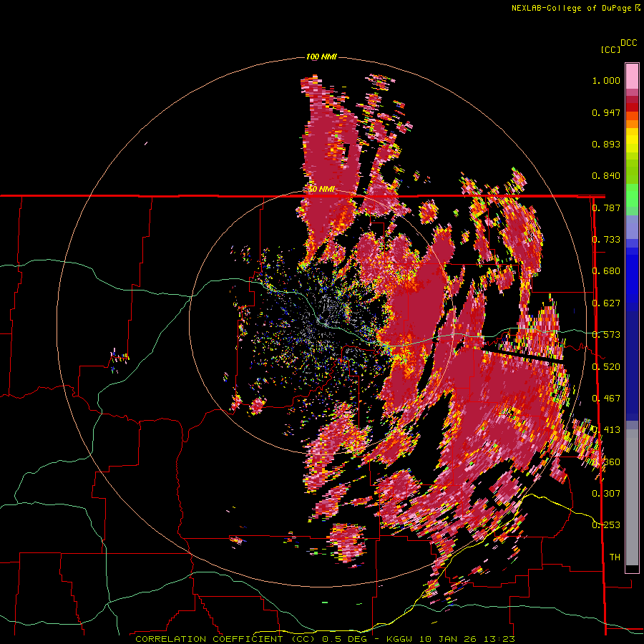
Task: Click the NEXLAB-College of DuPage watermark text
Action: pyautogui.click(x=576, y=8)
